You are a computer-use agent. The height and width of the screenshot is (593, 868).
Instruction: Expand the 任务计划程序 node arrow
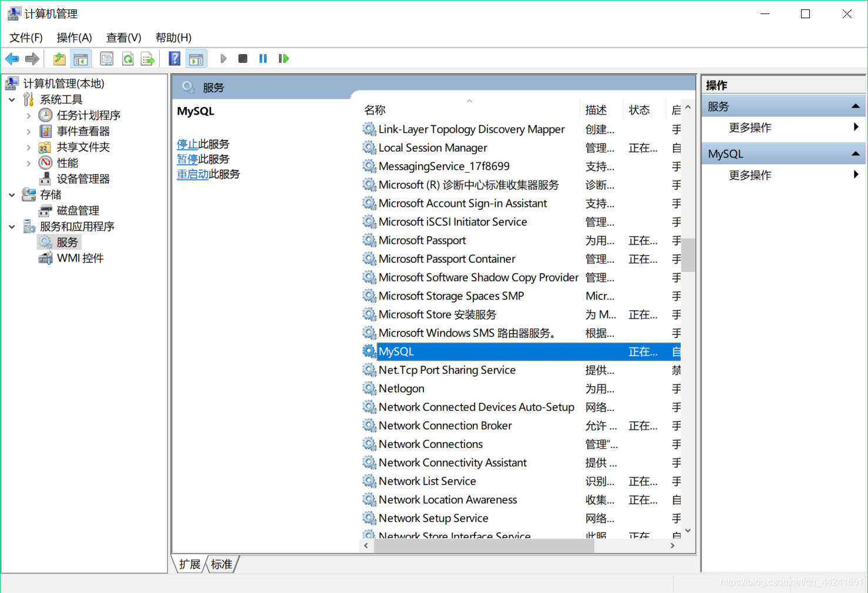[29, 116]
